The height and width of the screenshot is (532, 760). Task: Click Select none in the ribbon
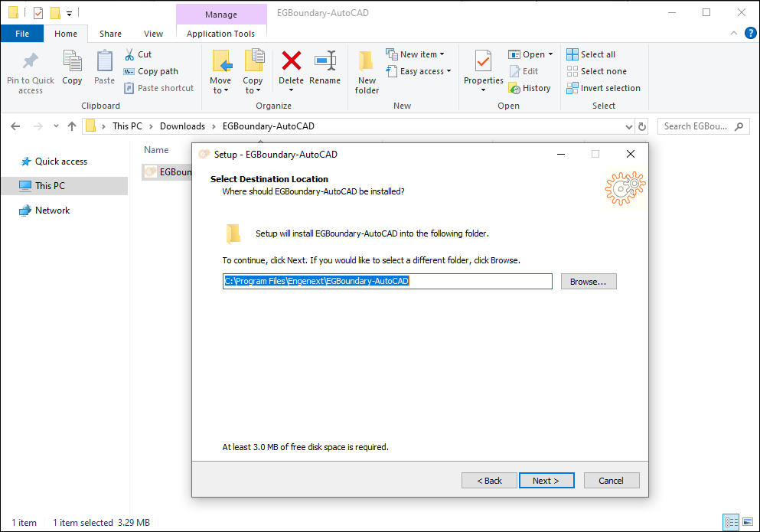tap(597, 71)
